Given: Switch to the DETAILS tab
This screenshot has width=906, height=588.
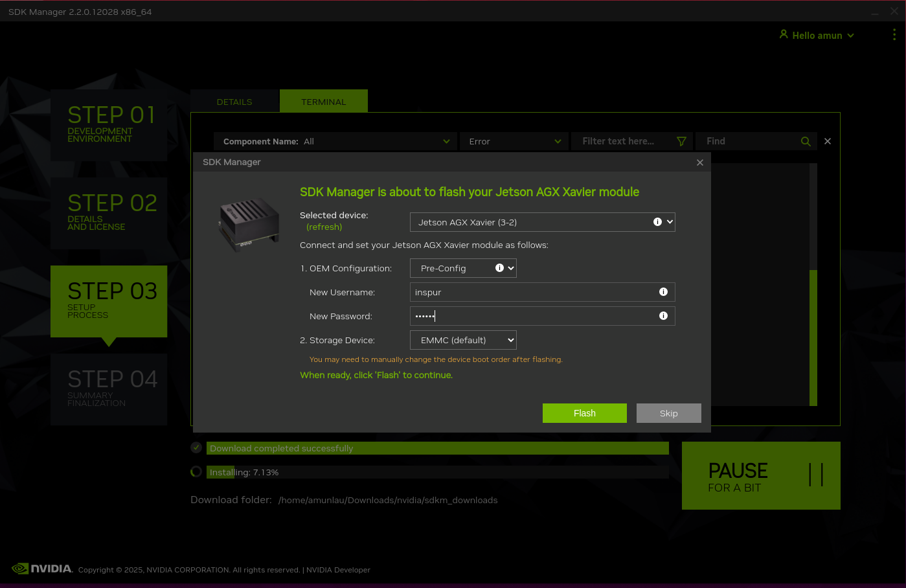Looking at the screenshot, I should point(234,102).
